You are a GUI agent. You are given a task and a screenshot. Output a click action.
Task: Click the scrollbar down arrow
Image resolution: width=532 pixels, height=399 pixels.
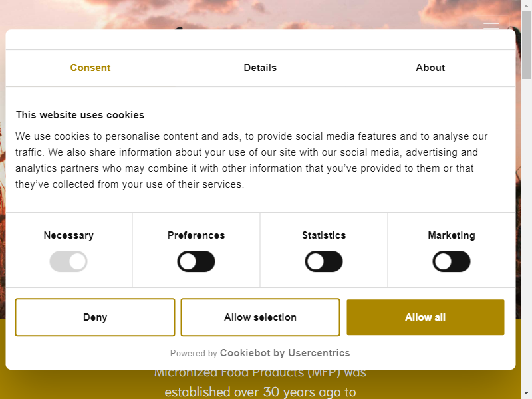pyautogui.click(x=526, y=395)
